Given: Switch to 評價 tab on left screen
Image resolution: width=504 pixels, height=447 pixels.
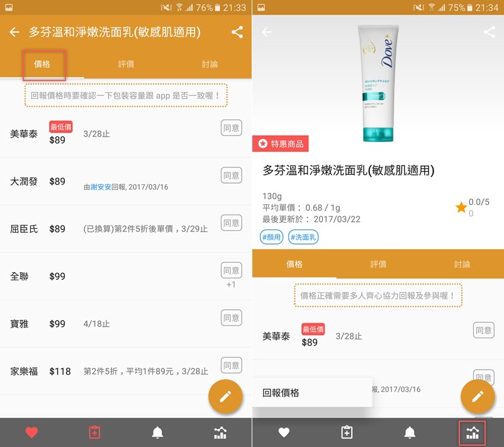Looking at the screenshot, I should [x=126, y=64].
